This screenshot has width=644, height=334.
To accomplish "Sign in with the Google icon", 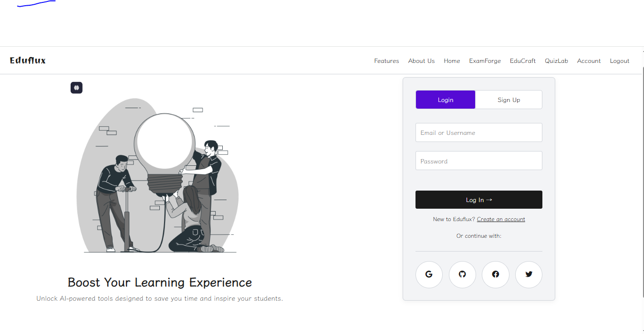I will (428, 274).
